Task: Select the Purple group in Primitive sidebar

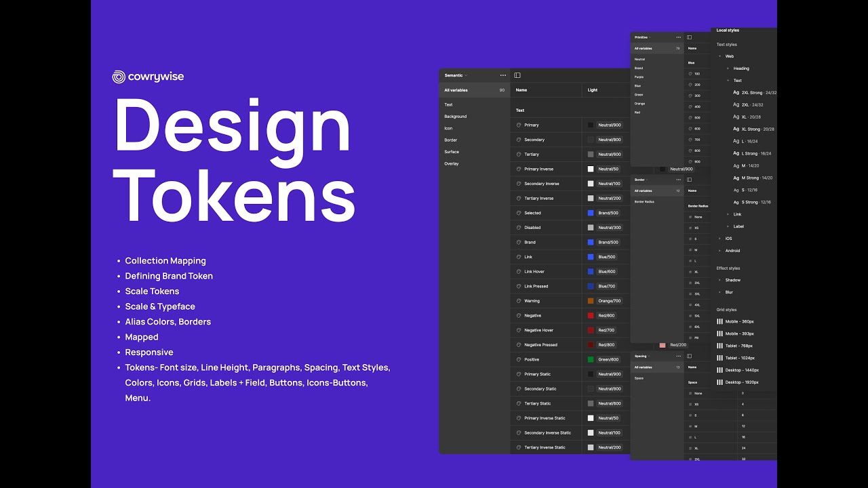Action: pyautogui.click(x=639, y=77)
